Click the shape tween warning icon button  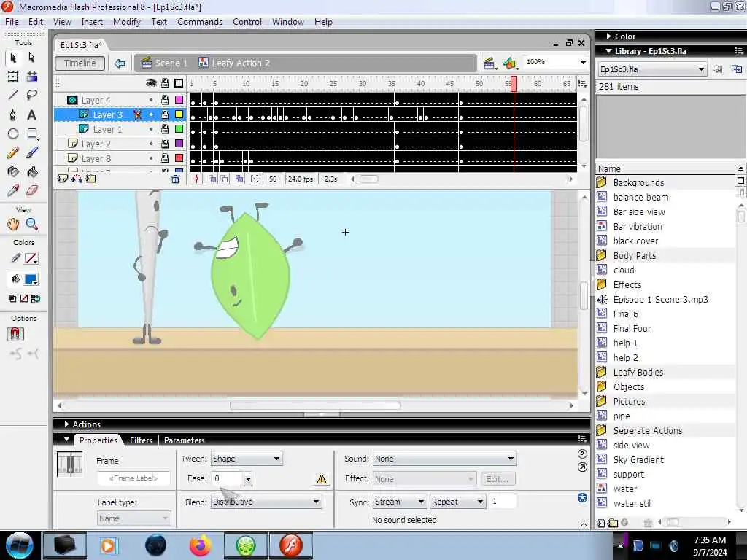(x=322, y=479)
